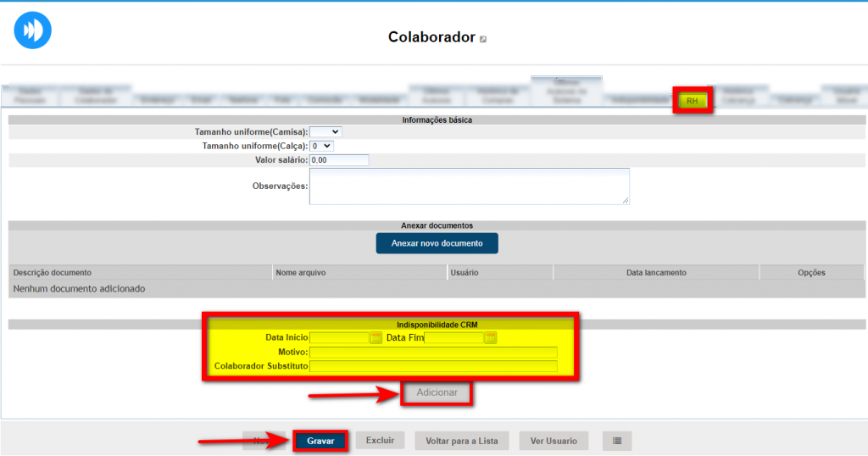Click the Data Início date field
This screenshot has height=456, width=868.
tap(339, 338)
